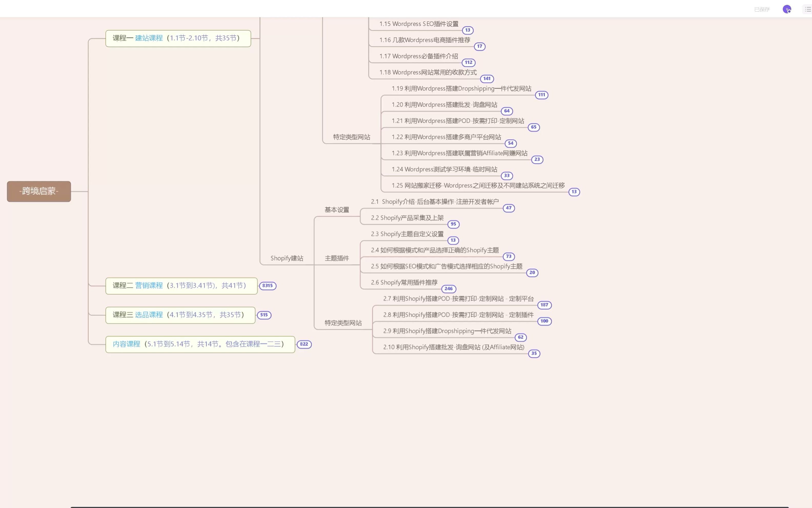Expand the 47 badge under 2.1

(509, 208)
